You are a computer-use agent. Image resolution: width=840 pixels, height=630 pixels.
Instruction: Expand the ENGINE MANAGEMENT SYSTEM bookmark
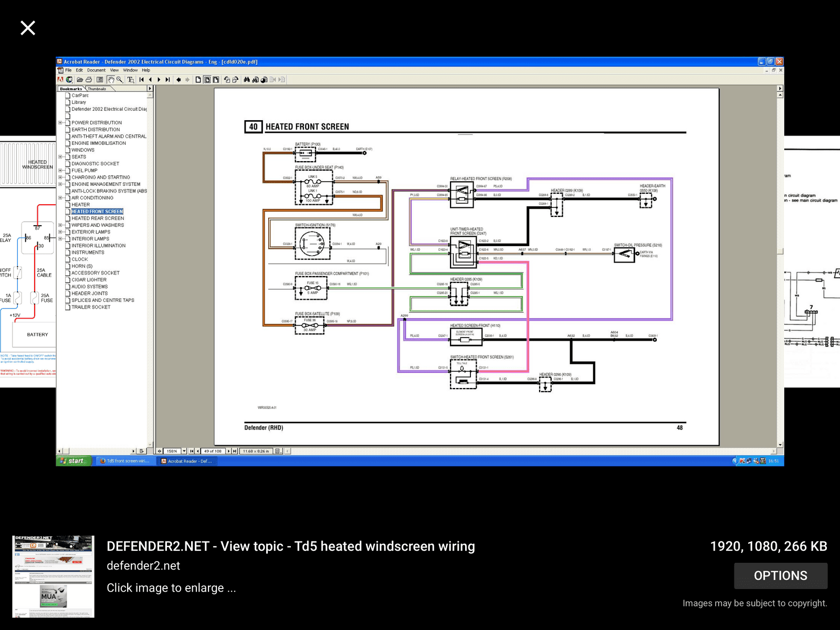[60, 184]
